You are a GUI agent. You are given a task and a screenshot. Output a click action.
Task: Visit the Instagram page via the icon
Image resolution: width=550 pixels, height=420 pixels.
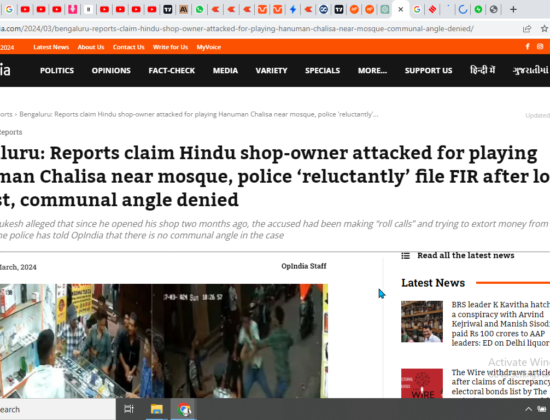[540, 47]
